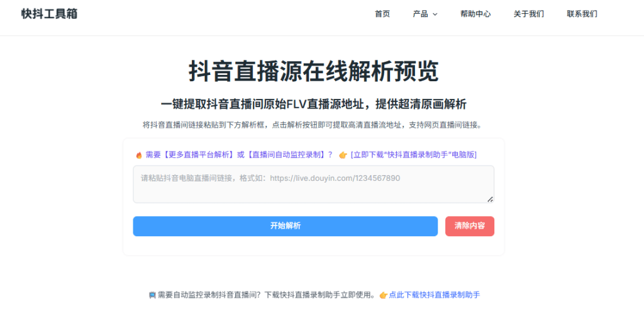The height and width of the screenshot is (325, 644).
Task: Click the heading 抖音直播源在线解析预览
Action: (x=314, y=72)
